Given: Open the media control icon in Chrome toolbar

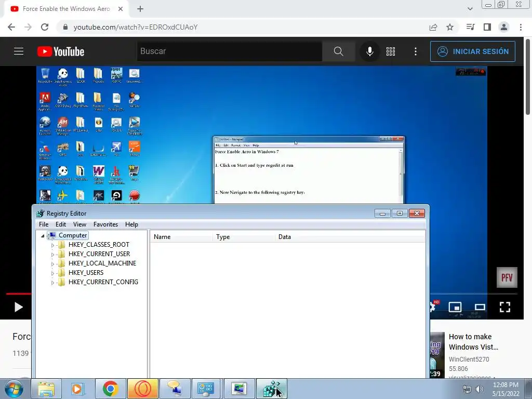Looking at the screenshot, I should click(470, 27).
